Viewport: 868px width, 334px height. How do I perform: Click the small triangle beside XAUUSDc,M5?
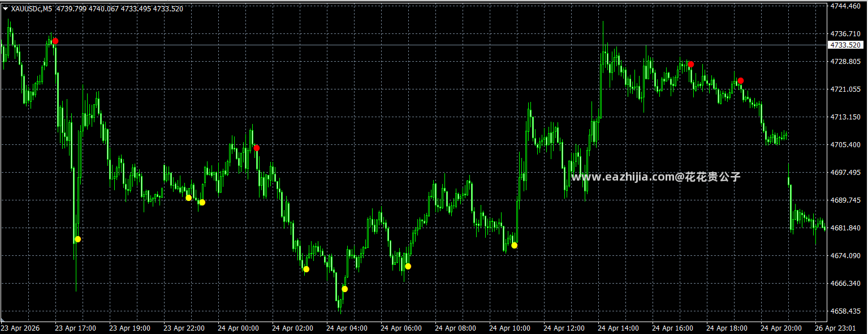[x=5, y=9]
